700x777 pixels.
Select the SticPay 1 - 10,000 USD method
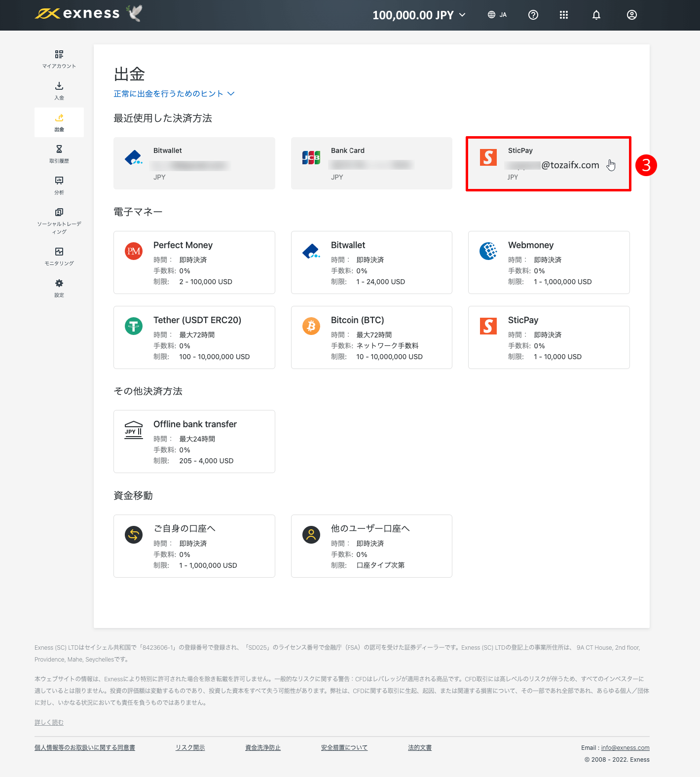click(x=549, y=337)
